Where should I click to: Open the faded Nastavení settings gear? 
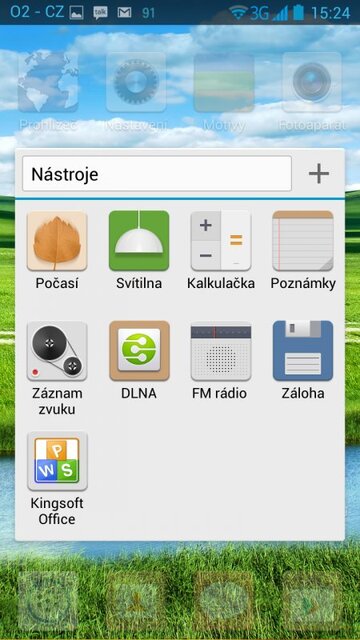pyautogui.click(x=136, y=82)
